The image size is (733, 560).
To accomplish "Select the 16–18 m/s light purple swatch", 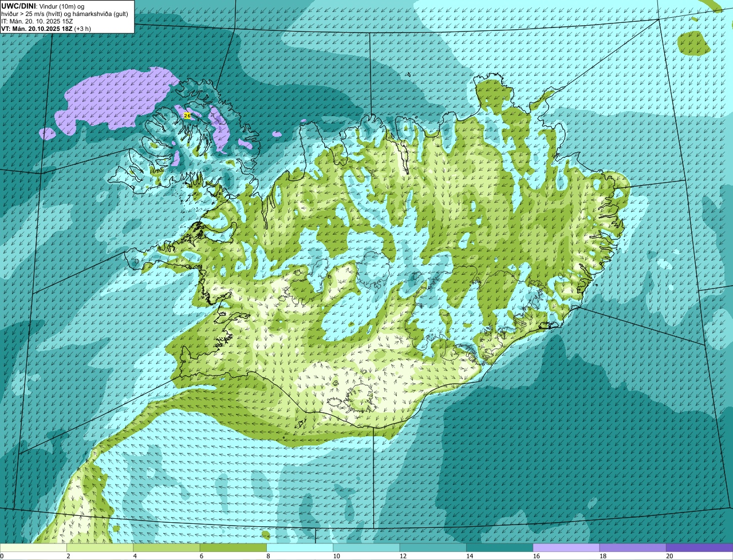I will tap(566, 547).
